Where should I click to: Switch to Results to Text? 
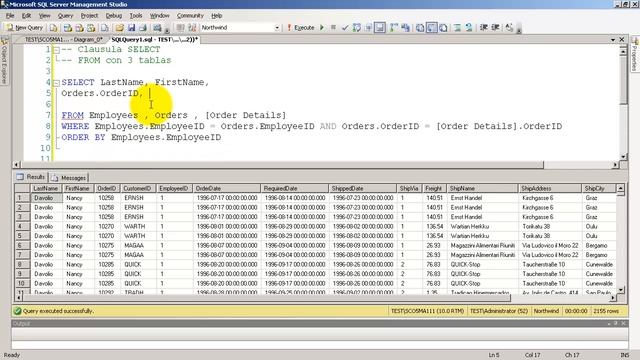click(420, 28)
